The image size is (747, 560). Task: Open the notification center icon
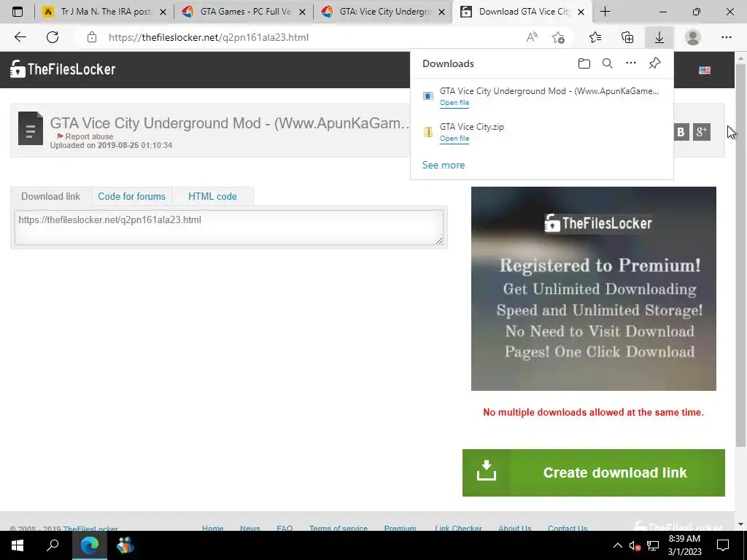[723, 545]
